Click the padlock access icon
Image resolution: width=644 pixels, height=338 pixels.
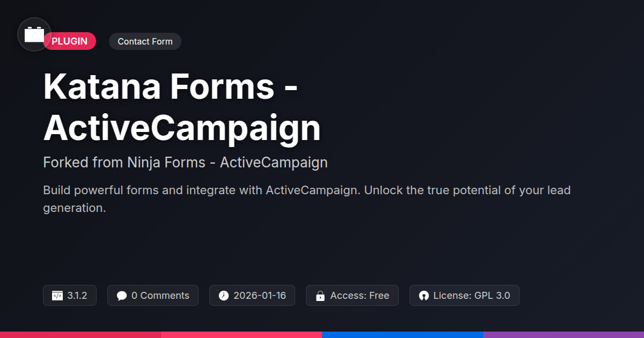320,296
